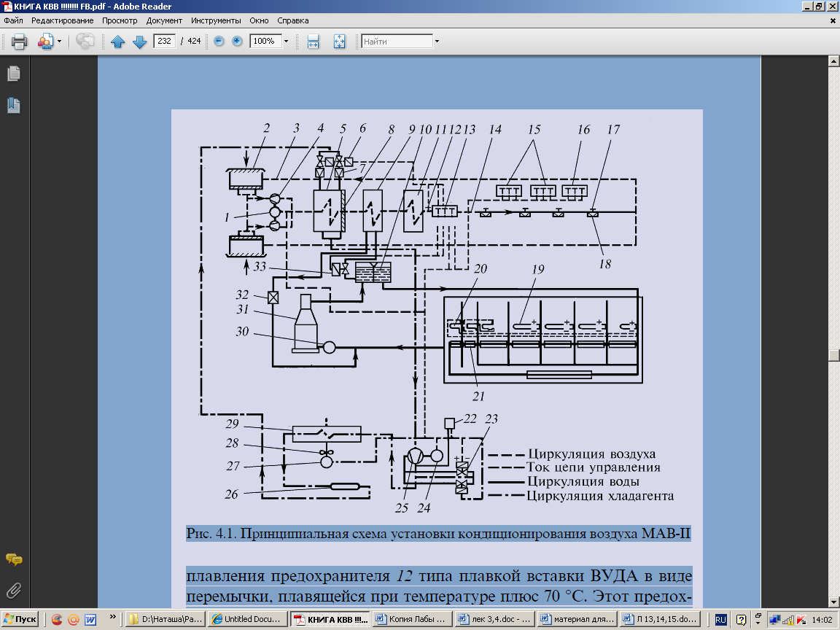840x630 pixels.
Task: Open the Comments panel in sidebar
Action: click(14, 560)
